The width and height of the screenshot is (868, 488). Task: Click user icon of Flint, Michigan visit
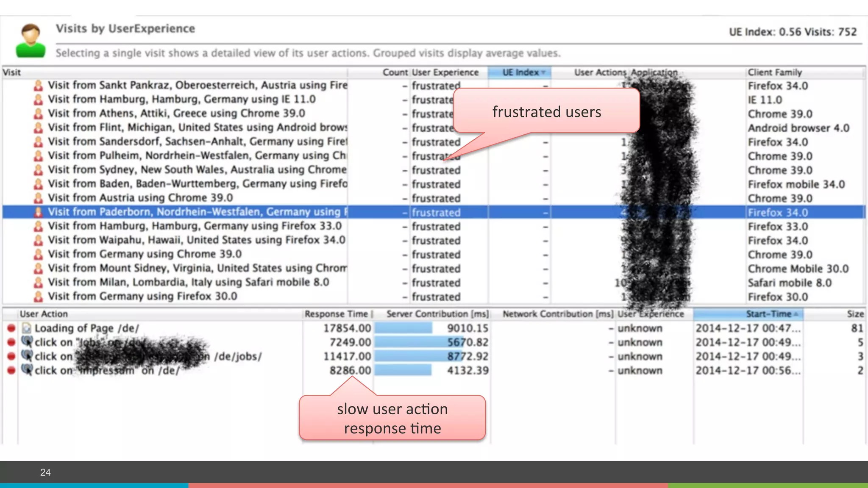pyautogui.click(x=38, y=128)
